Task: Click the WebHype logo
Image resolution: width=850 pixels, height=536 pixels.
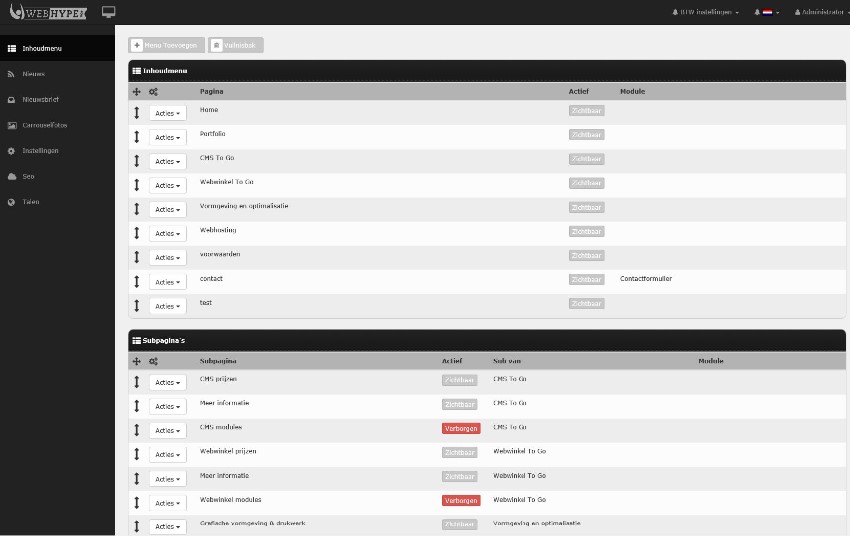Action: point(48,12)
